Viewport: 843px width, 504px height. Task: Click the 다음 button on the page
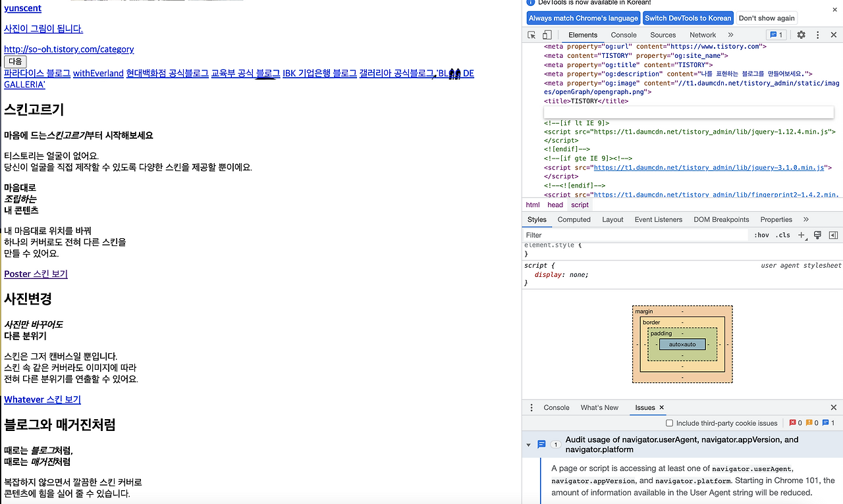click(15, 61)
